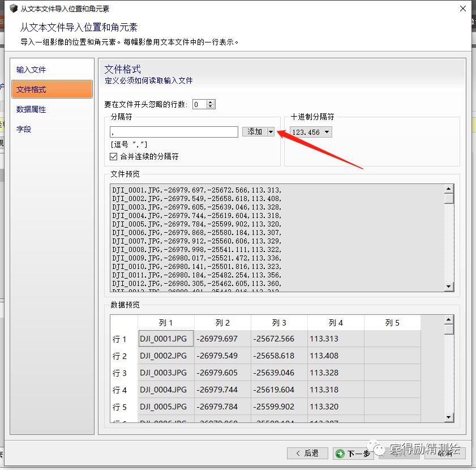
Task: Click cell DJI_0005.JPG in data preview
Action: tap(166, 407)
